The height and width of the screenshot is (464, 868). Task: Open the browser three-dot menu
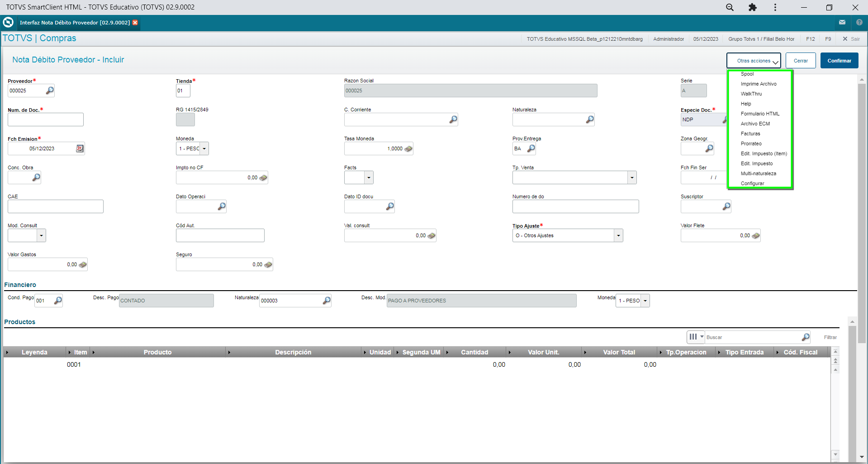pyautogui.click(x=775, y=7)
